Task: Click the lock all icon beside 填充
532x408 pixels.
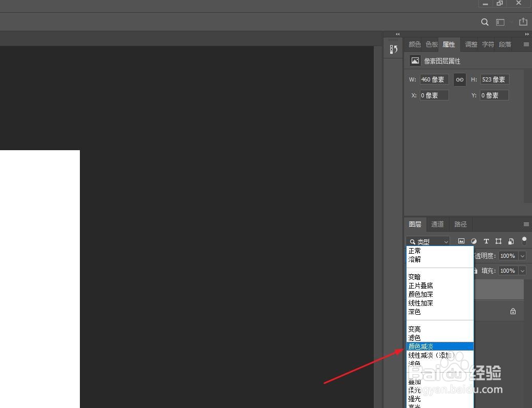Action: pyautogui.click(x=476, y=271)
